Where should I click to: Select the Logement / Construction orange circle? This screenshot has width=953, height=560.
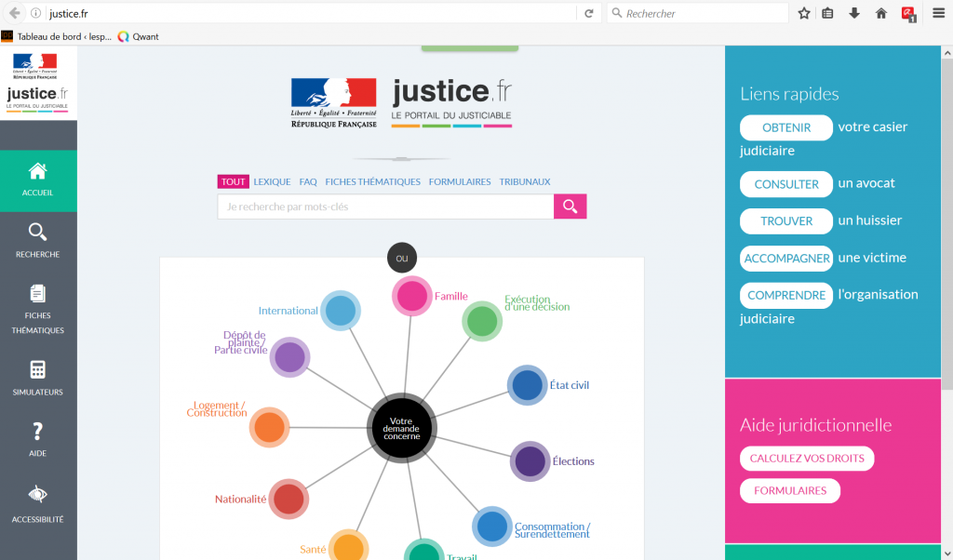coord(269,427)
